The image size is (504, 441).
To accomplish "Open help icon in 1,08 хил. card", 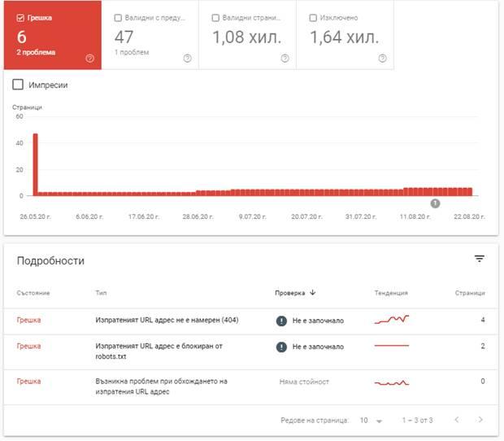I will 285,59.
